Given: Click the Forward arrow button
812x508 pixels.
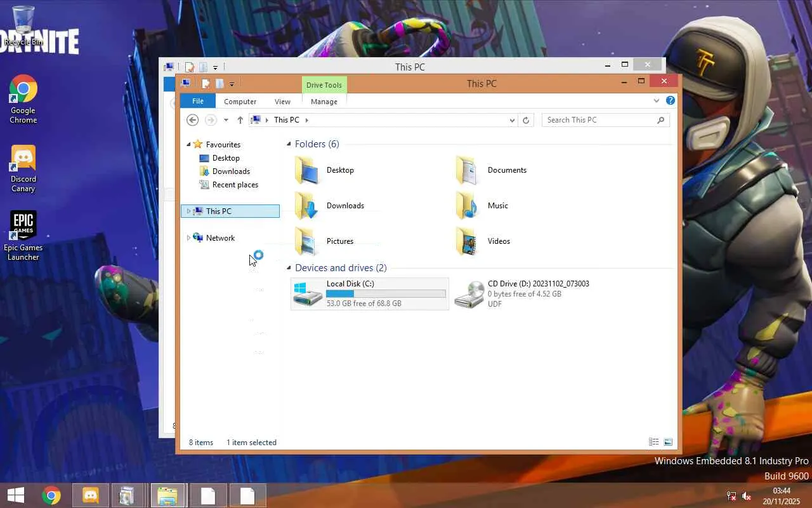Looking at the screenshot, I should [211, 120].
